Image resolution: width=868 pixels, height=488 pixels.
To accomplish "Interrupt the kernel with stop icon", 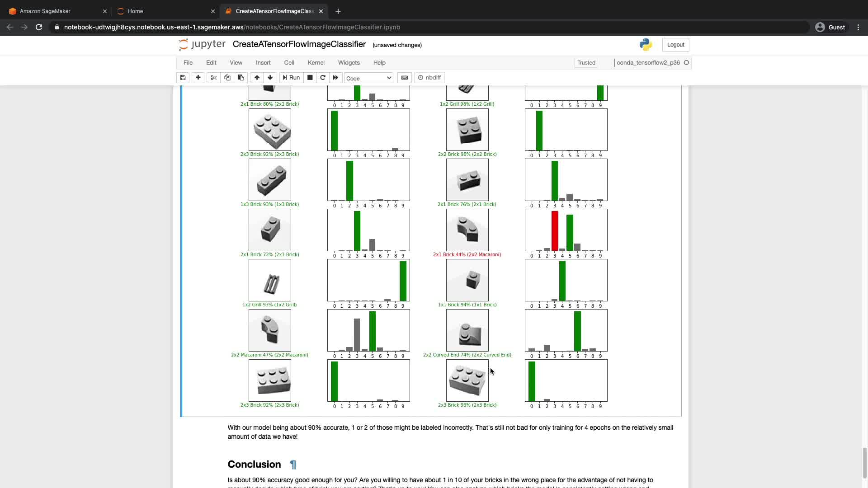I will point(310,78).
